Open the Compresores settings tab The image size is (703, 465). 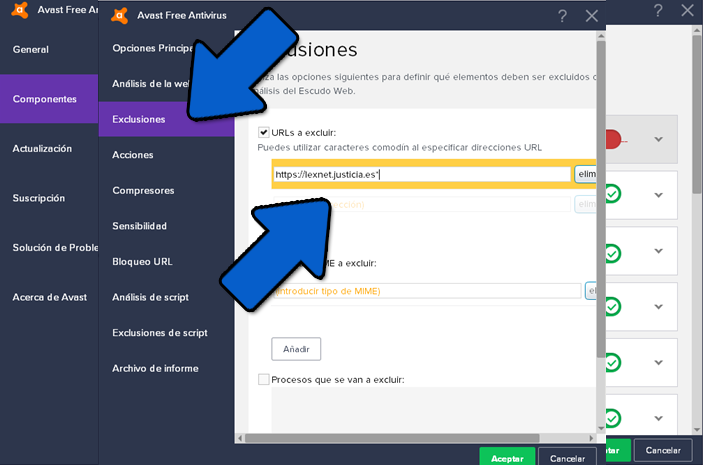point(143,190)
